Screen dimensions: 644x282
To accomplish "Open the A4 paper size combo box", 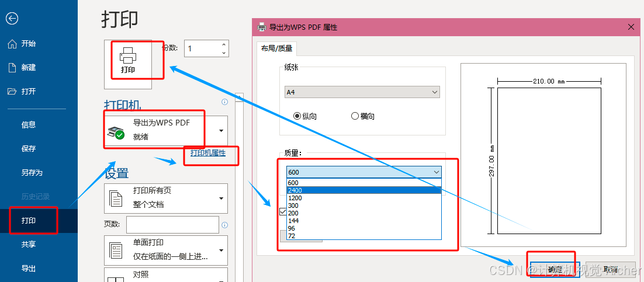I will click(x=362, y=92).
